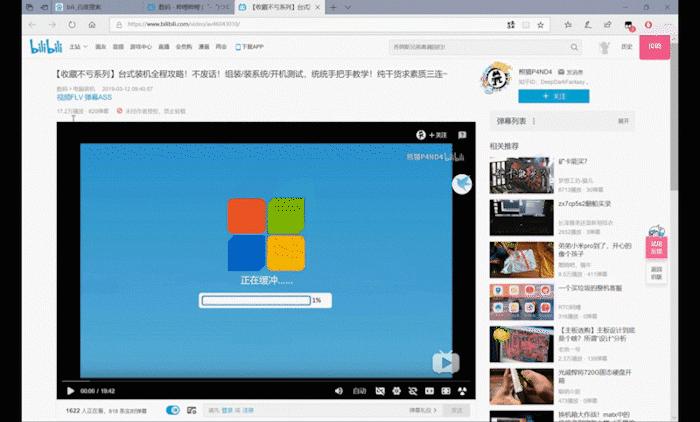Click the 视频FLV 弹幕ASS download link
The height and width of the screenshot is (422, 700).
[x=84, y=97]
